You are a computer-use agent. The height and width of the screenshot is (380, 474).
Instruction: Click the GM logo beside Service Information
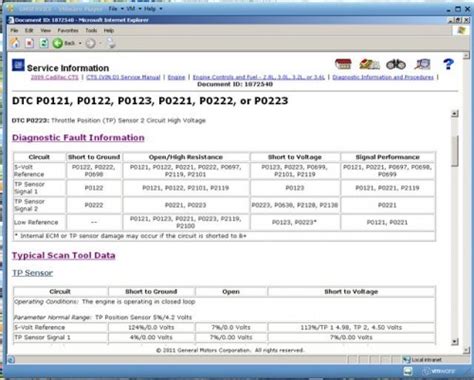[18, 65]
